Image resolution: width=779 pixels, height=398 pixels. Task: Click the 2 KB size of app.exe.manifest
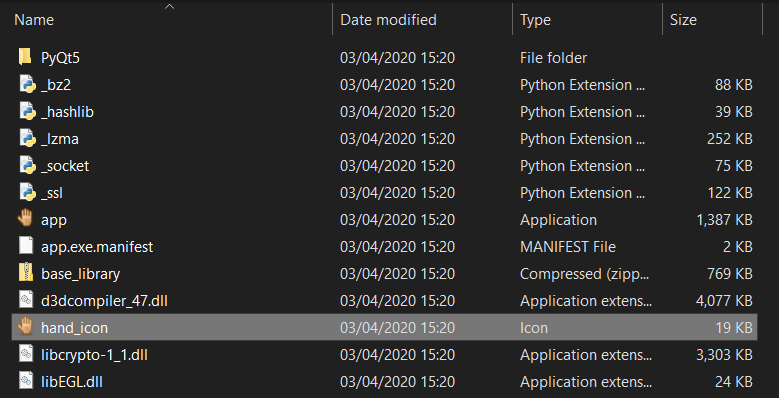point(738,246)
